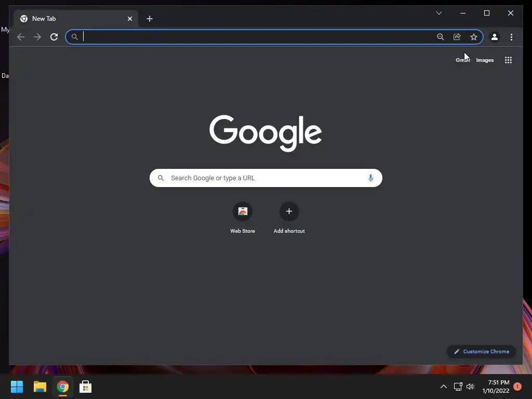This screenshot has height=399, width=532.
Task: Click the magnifier icon in the address bar
Action: coord(75,37)
